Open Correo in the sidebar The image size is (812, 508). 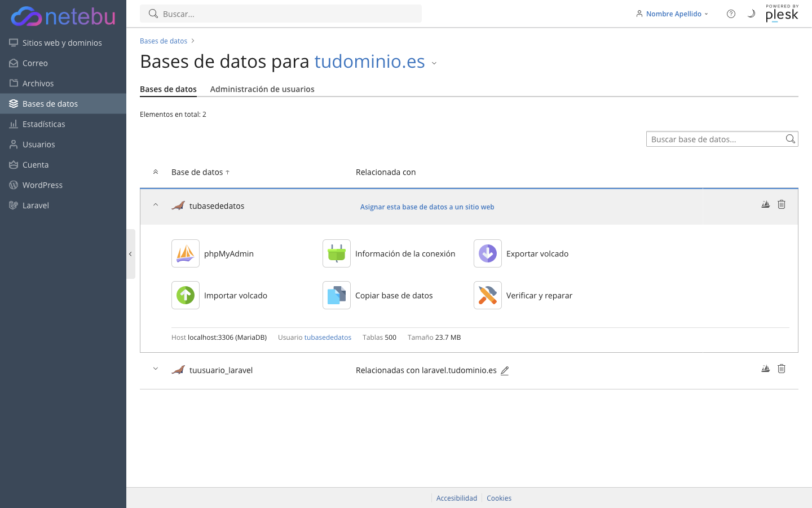(63, 63)
